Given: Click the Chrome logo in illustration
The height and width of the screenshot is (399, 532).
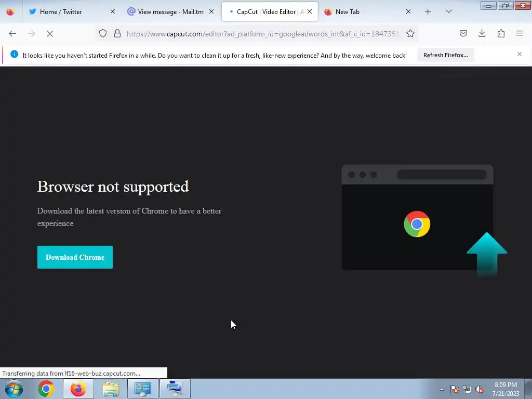Looking at the screenshot, I should [x=417, y=224].
